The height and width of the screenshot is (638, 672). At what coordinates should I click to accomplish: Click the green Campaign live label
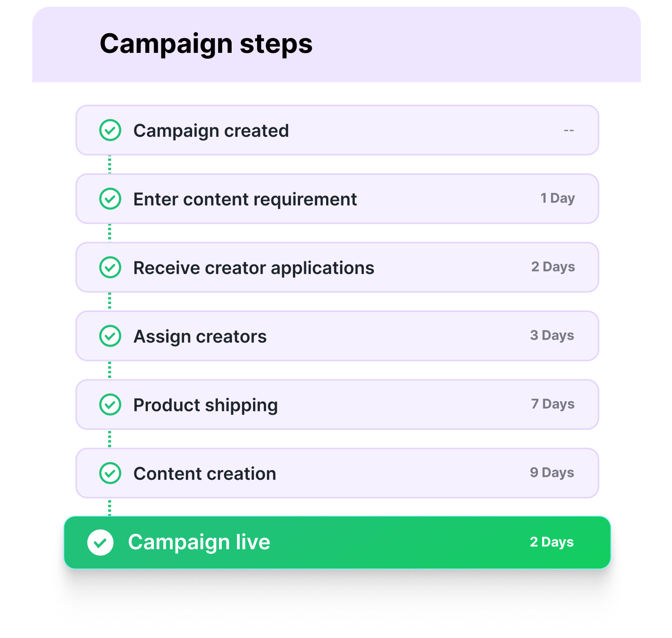[x=199, y=542]
